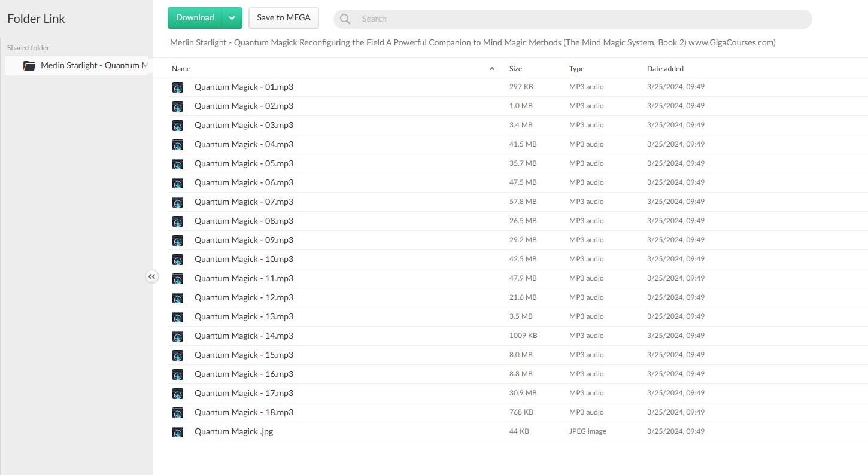Screen dimensions: 868x475
Task: Click the MP3 icon for Quantum Magick - 01.mp3
Action: [x=178, y=87]
